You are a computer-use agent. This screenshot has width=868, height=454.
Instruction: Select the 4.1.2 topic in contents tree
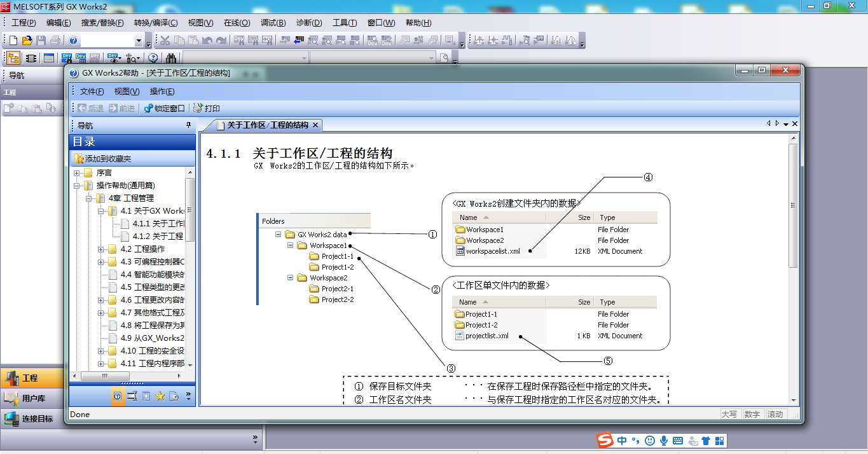point(158,237)
